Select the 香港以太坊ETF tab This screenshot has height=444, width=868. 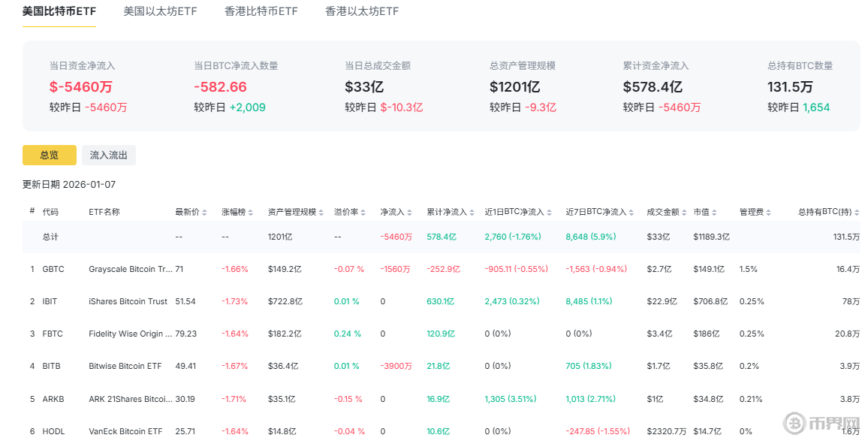[362, 11]
